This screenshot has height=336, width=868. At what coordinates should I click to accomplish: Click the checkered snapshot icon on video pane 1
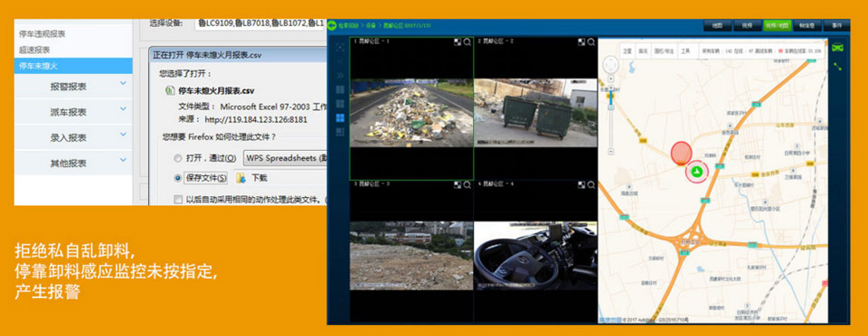[x=458, y=42]
